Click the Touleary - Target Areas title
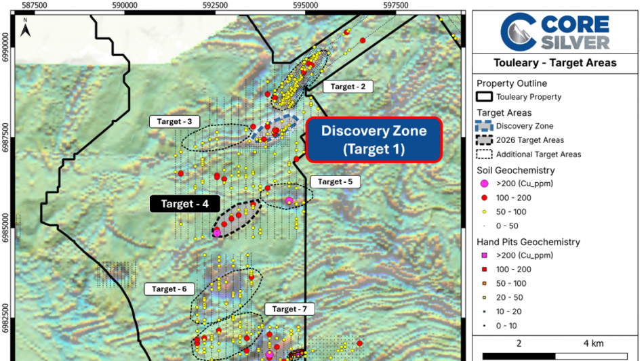 click(x=555, y=63)
